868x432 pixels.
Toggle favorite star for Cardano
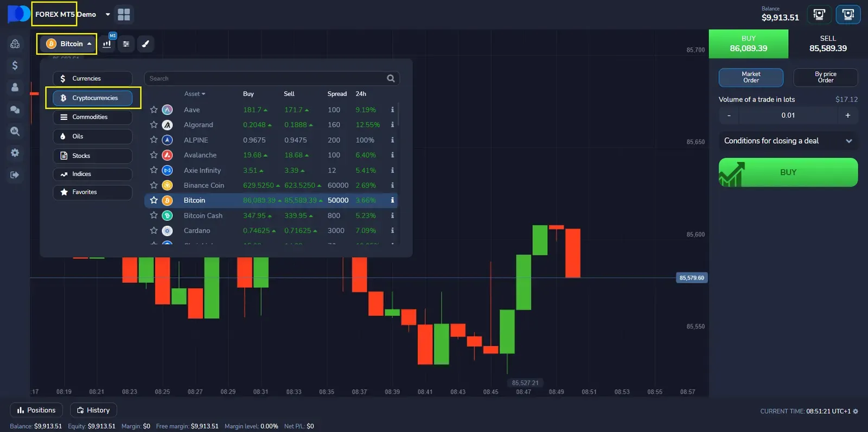154,231
